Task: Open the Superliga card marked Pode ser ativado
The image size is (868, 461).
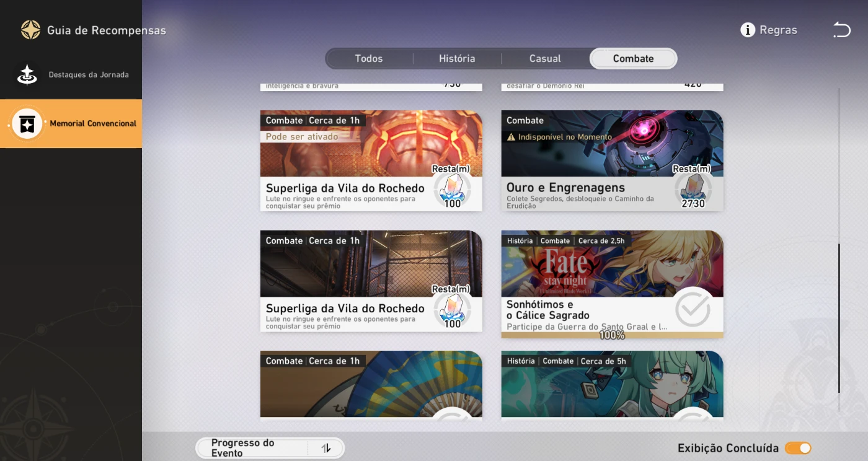Action: coord(347,161)
